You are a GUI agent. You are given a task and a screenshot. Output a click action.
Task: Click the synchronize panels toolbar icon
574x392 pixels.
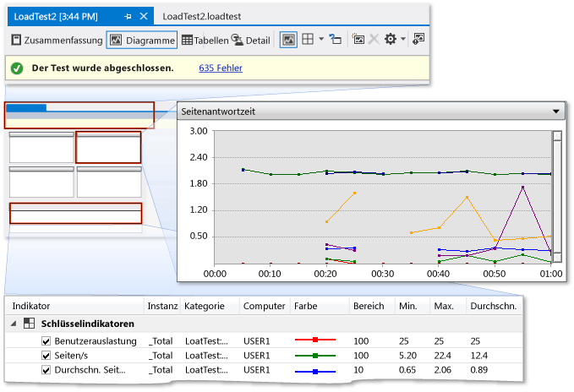tap(336, 40)
